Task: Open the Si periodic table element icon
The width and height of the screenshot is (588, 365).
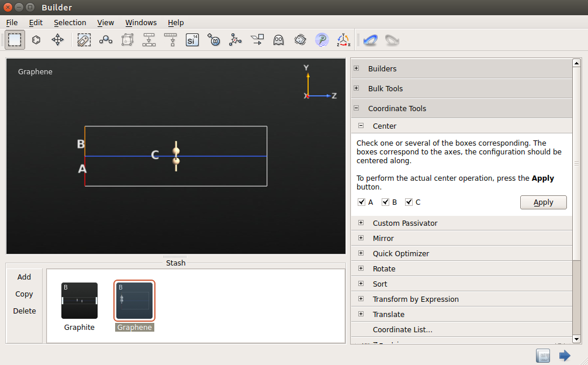Action: (x=192, y=40)
